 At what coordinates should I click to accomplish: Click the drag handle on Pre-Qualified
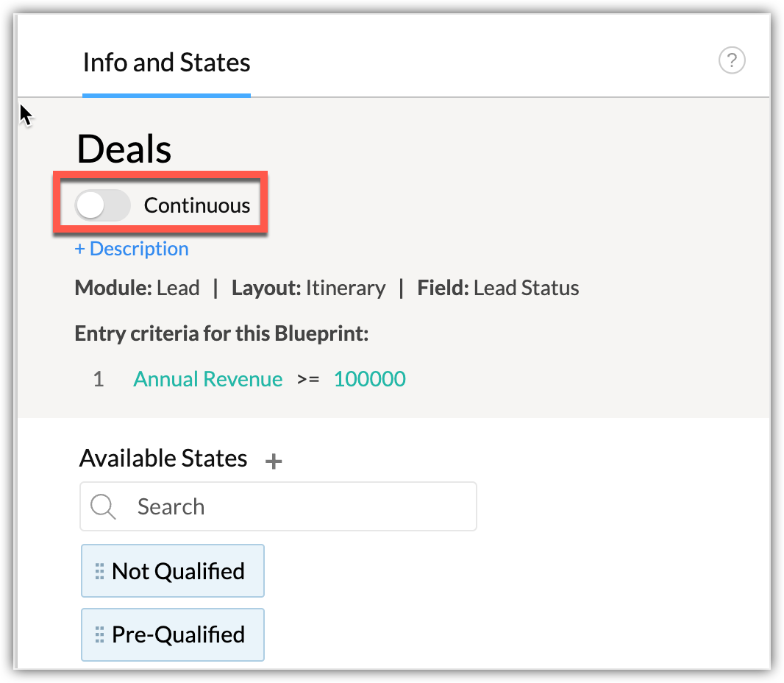point(99,634)
